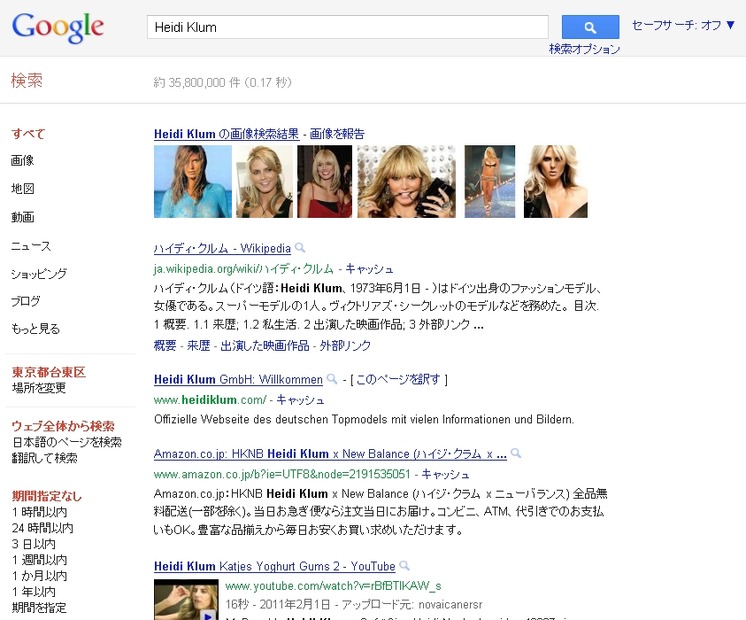The image size is (746, 620).
Task: Open 検索オプション link
Action: click(x=584, y=49)
